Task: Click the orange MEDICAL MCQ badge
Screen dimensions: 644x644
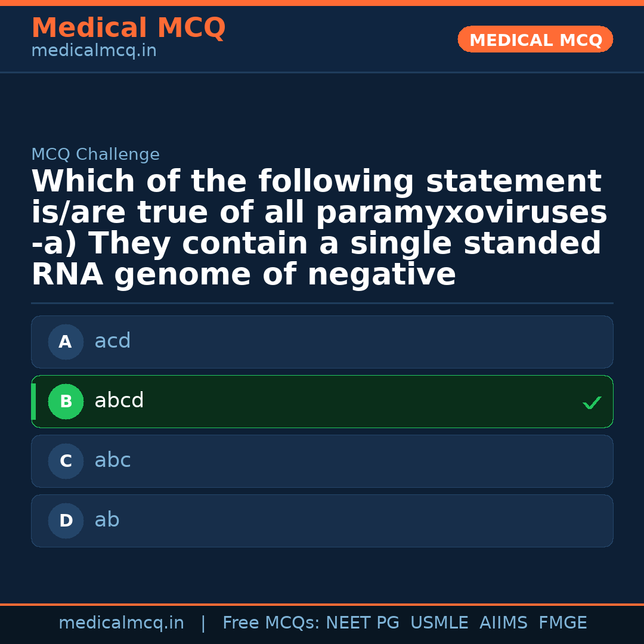Action: click(x=535, y=39)
